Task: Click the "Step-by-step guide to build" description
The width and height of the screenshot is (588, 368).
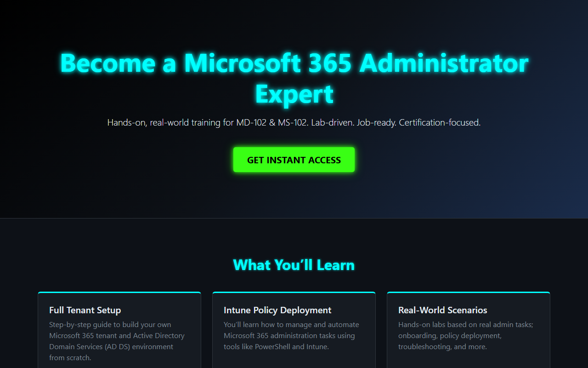Action: point(117,341)
